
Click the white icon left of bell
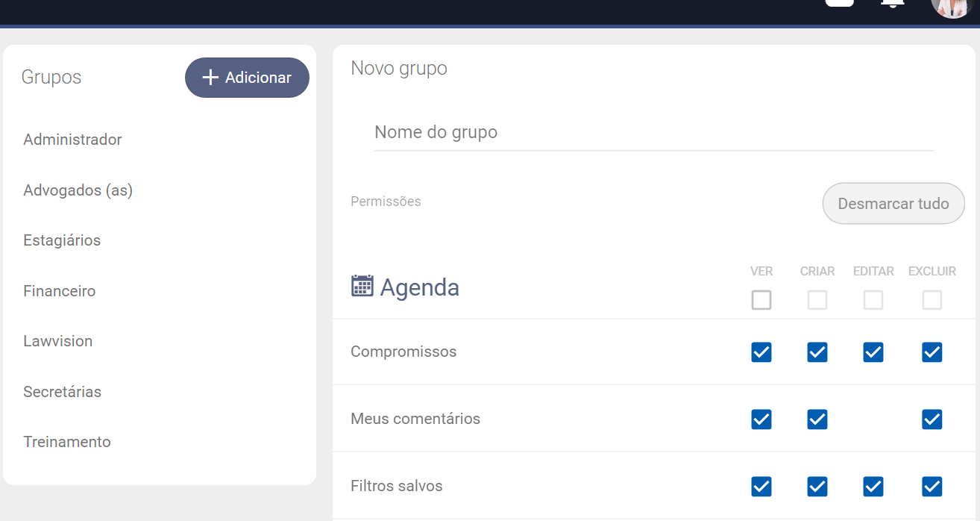click(x=839, y=2)
